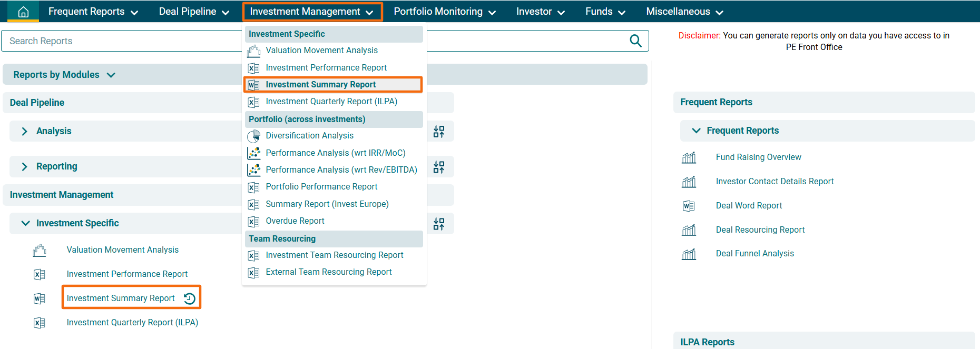Click the Word icon beside Deal Word Report

tap(689, 206)
